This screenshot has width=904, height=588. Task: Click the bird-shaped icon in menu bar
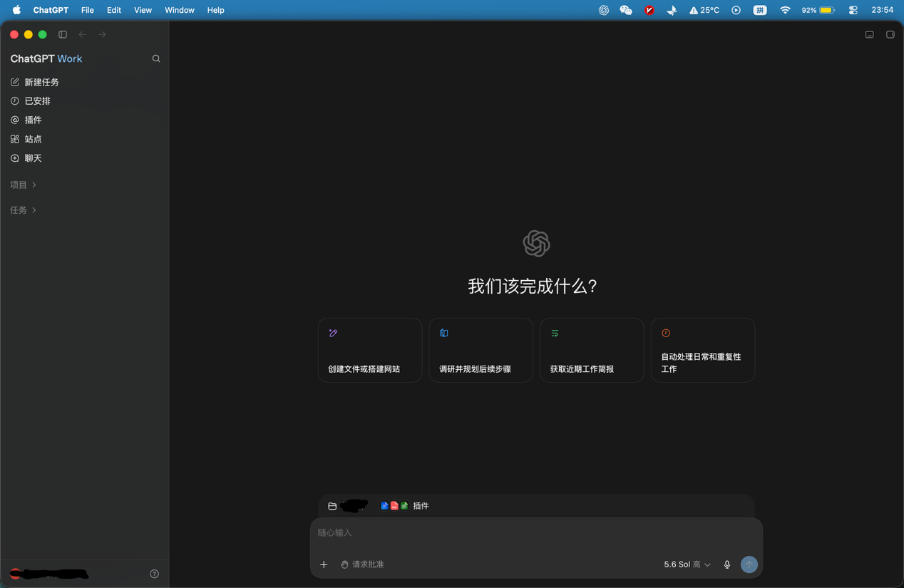coord(672,10)
